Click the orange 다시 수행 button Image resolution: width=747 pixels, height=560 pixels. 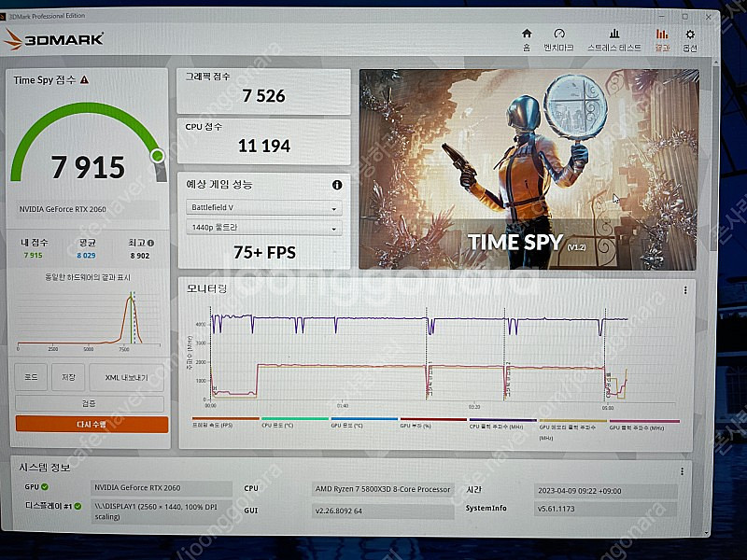tap(92, 424)
